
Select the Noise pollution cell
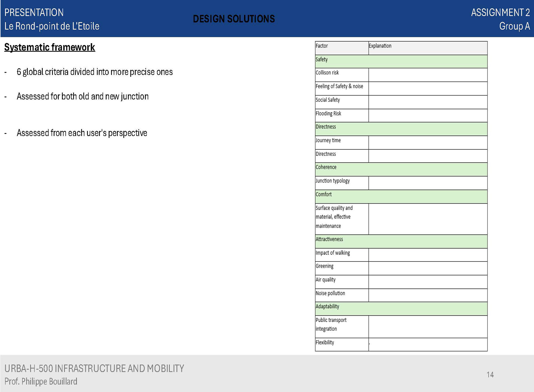[342, 295]
